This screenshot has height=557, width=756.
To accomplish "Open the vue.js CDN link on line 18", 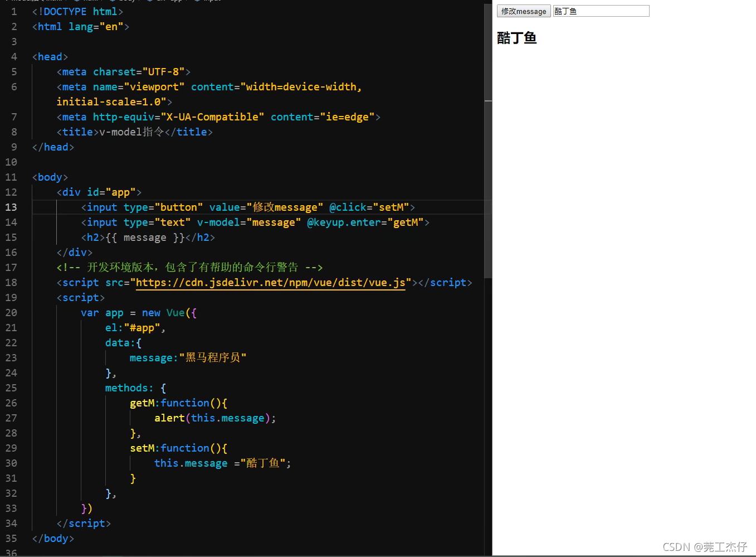I will [270, 283].
